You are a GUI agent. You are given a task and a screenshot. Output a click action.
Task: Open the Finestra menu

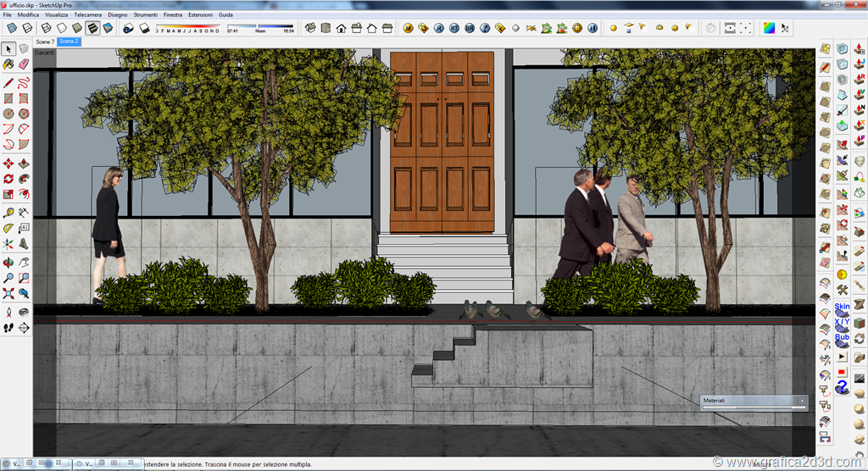click(x=172, y=15)
